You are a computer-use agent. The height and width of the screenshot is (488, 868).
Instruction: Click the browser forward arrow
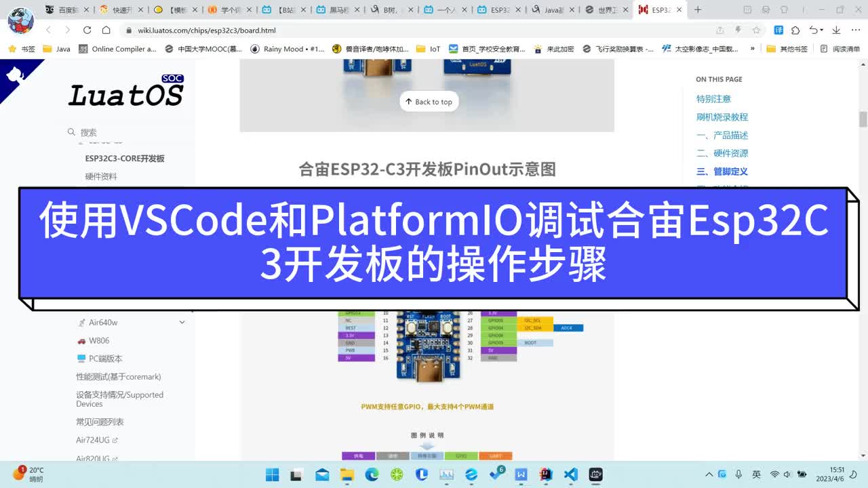(67, 30)
